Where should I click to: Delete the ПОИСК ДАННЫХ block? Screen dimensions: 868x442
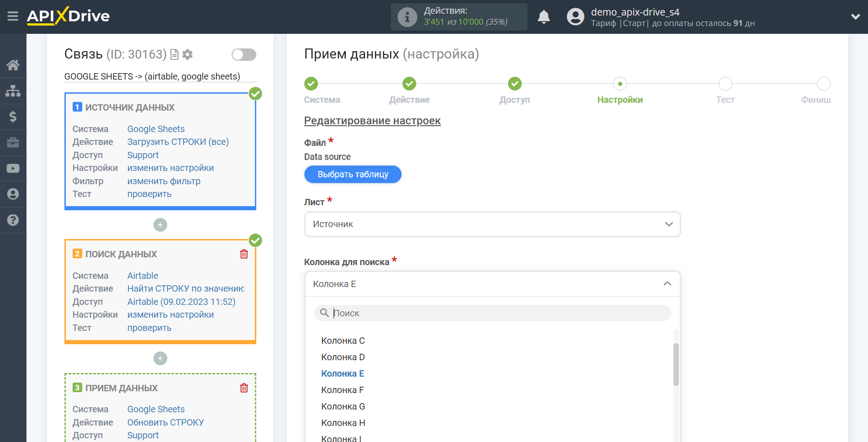click(244, 254)
